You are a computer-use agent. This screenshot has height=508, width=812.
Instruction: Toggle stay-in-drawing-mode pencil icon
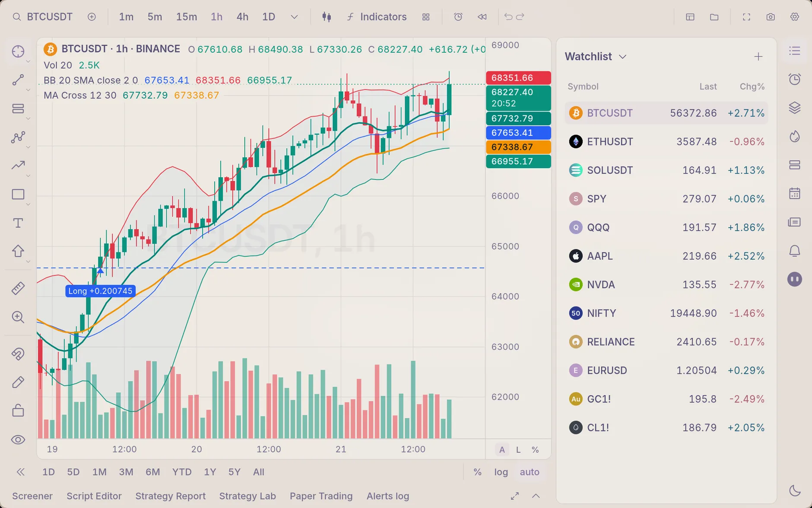point(18,382)
